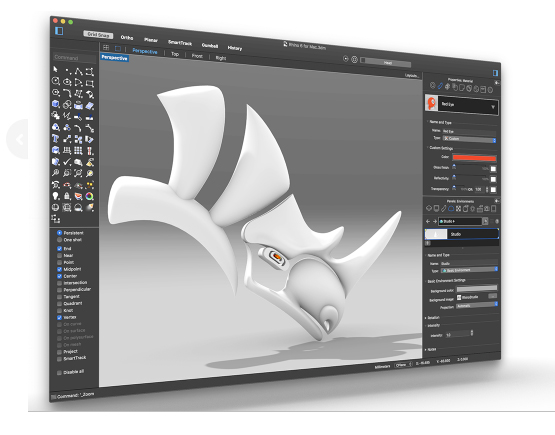Go forward with the Environments right arrow
This screenshot has width=555, height=435.
[x=435, y=221]
